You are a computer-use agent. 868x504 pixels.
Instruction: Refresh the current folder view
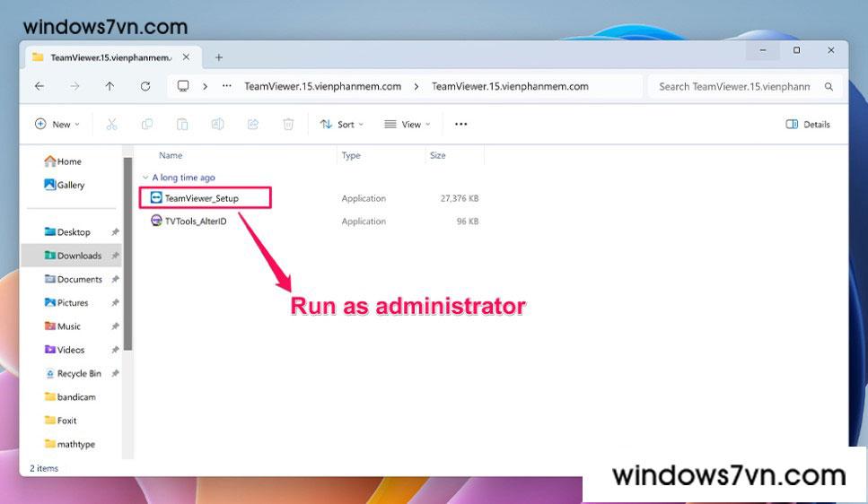[145, 87]
